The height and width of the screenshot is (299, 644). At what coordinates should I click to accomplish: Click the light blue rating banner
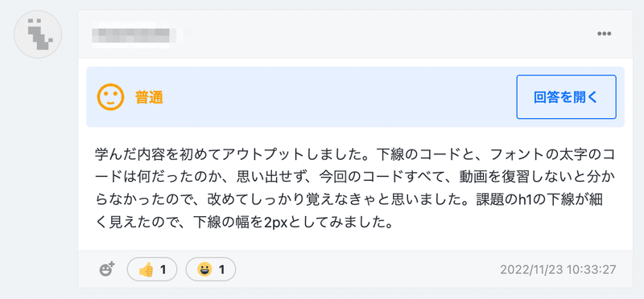355,97
